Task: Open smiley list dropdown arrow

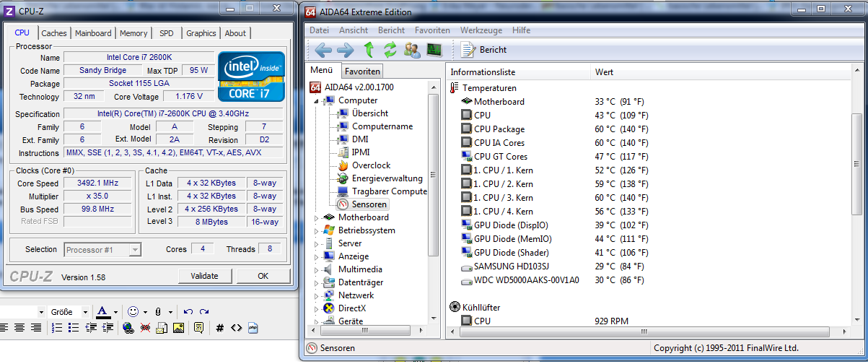Action: (x=146, y=312)
